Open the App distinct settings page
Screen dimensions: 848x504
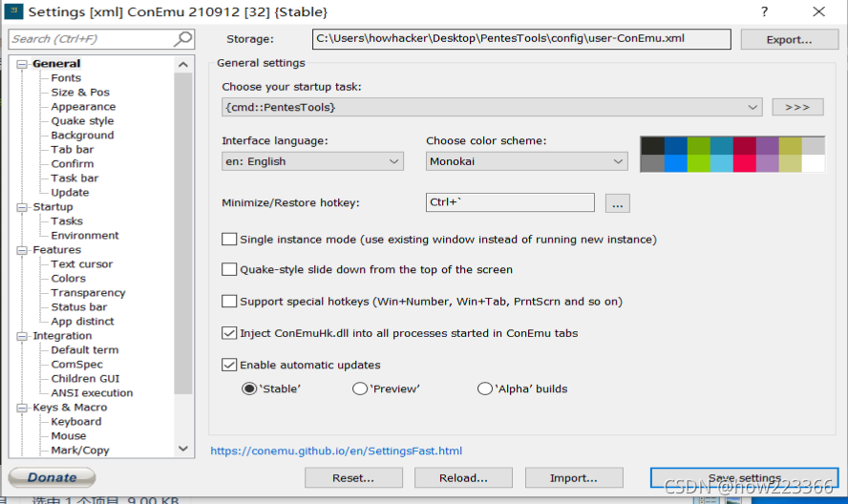coord(82,322)
